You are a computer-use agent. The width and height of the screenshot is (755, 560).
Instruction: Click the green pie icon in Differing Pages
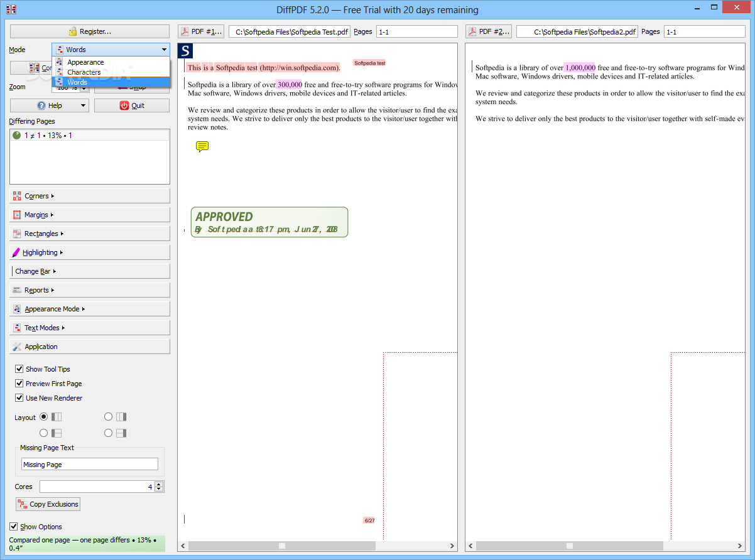tap(17, 135)
